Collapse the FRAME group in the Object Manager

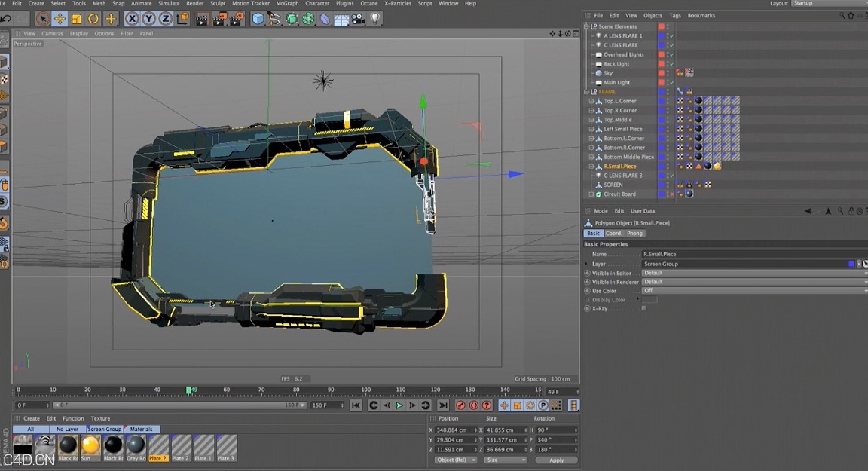[586, 91]
